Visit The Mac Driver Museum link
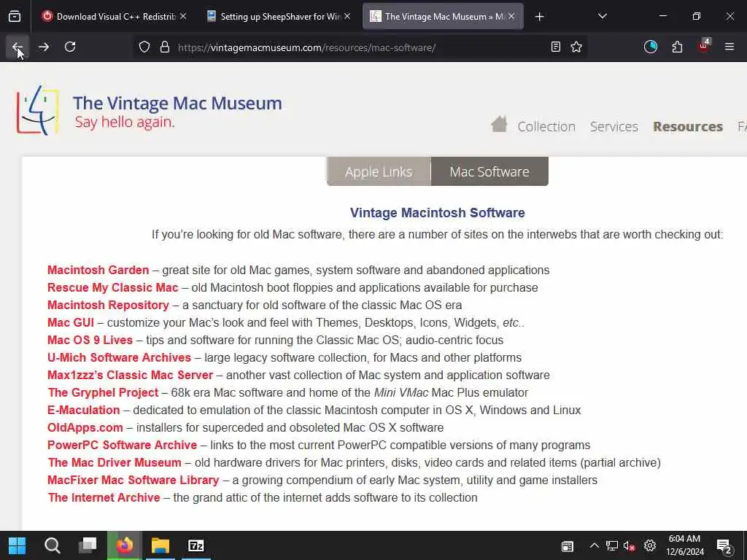This screenshot has width=747, height=560. pos(115,462)
